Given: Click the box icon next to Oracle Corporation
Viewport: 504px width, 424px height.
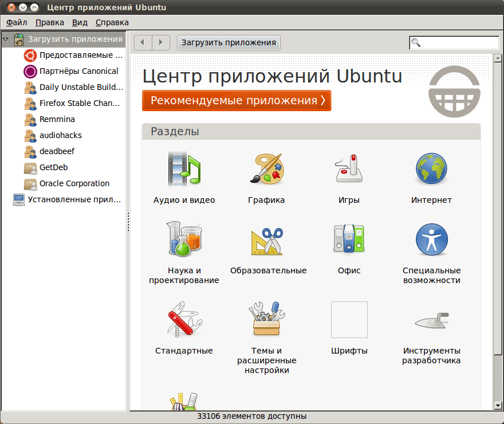Looking at the screenshot, I should (30, 184).
